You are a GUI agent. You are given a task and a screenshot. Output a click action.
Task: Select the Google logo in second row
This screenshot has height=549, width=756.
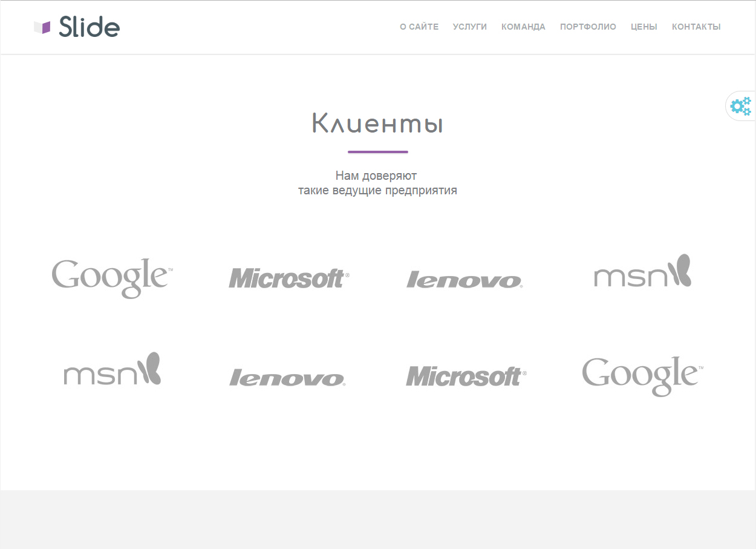click(642, 376)
